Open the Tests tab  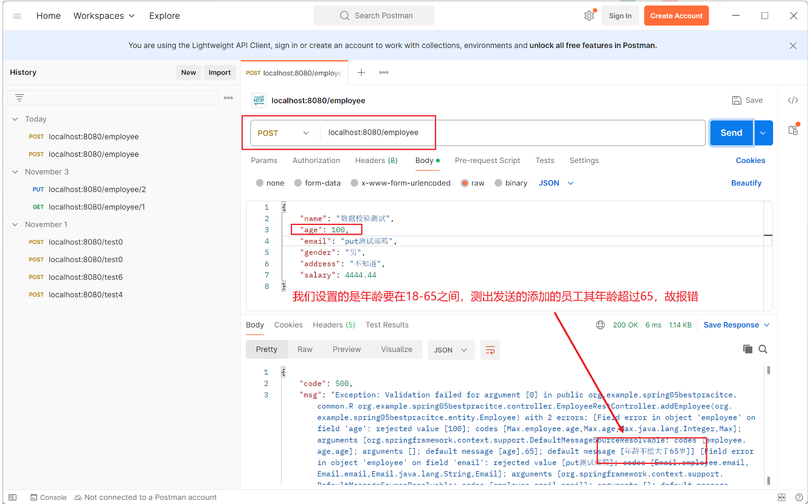(545, 161)
